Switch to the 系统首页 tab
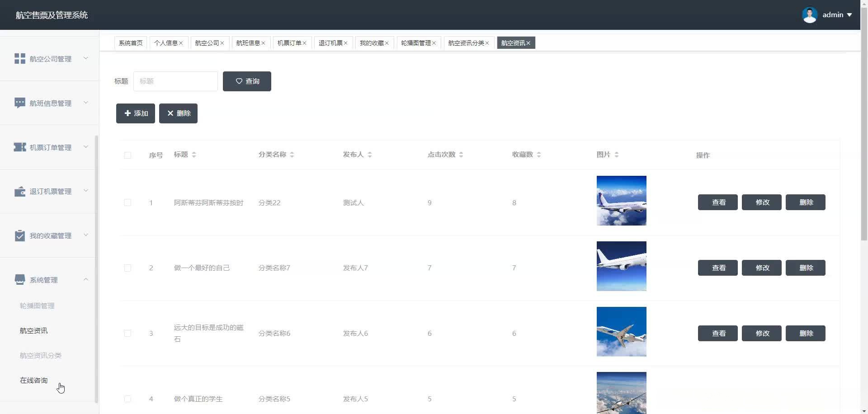Image resolution: width=868 pixels, height=414 pixels. [x=130, y=42]
